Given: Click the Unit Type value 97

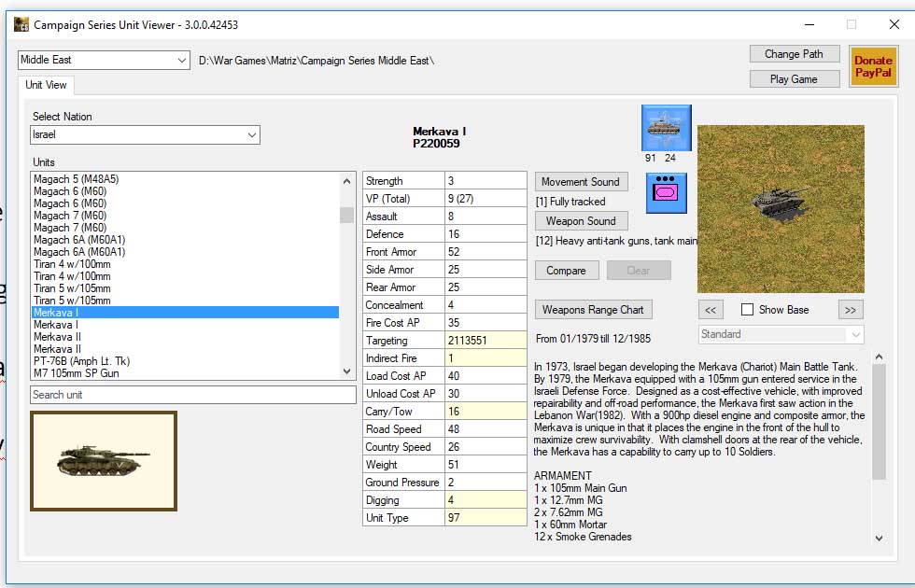Looking at the screenshot, I should click(x=486, y=518).
